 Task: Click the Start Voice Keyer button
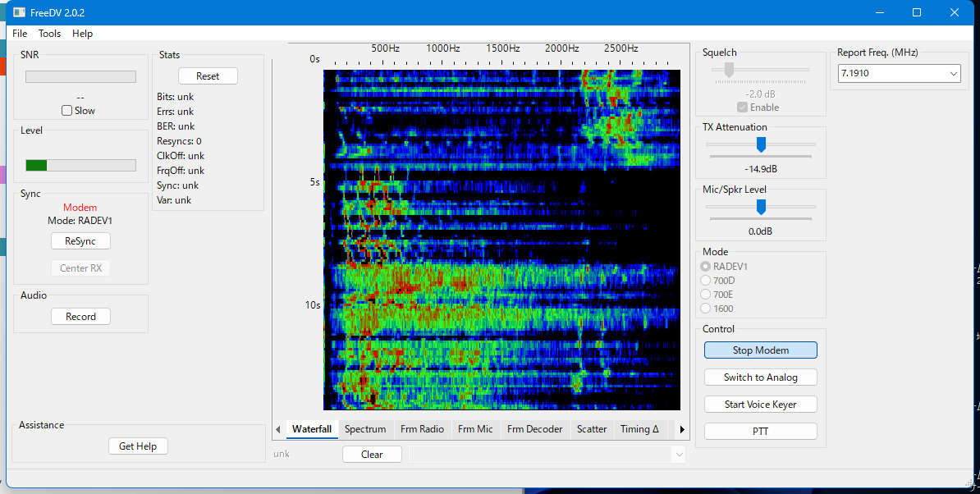tap(760, 405)
